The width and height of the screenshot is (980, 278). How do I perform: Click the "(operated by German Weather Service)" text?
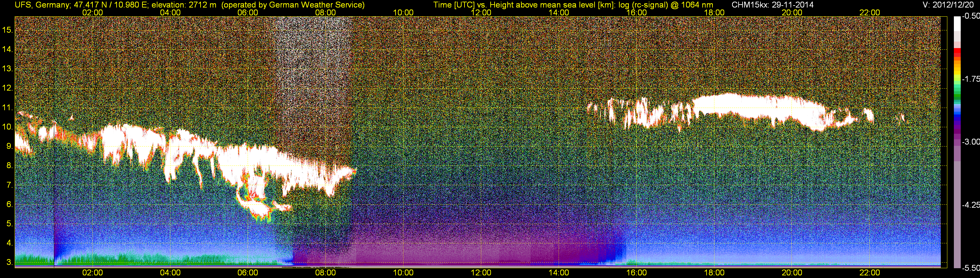(x=293, y=5)
